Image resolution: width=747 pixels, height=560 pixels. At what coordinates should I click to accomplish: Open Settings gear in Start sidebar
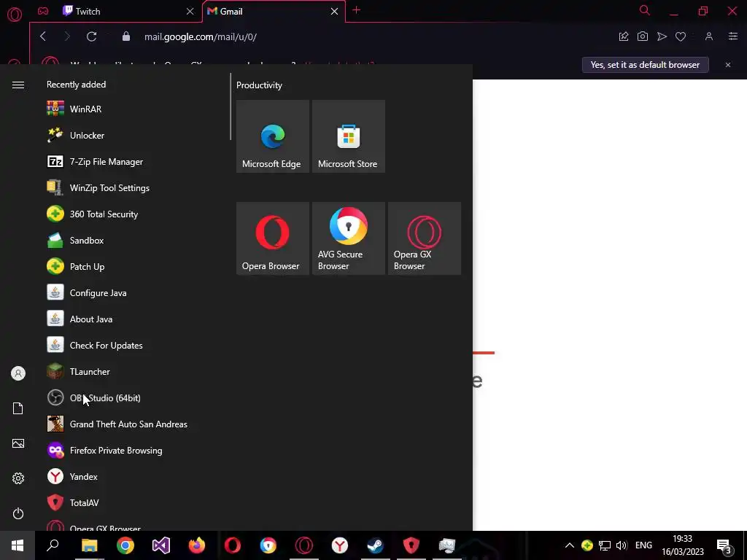18,478
